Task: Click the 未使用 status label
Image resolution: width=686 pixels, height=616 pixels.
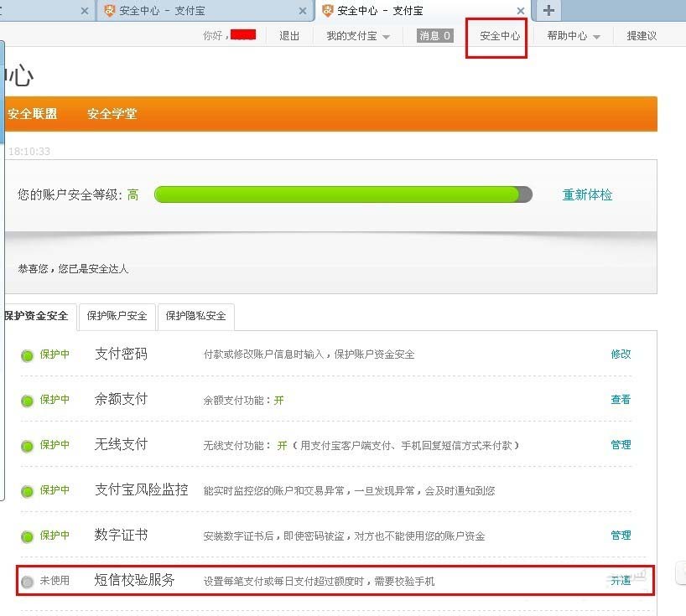Action: click(55, 581)
